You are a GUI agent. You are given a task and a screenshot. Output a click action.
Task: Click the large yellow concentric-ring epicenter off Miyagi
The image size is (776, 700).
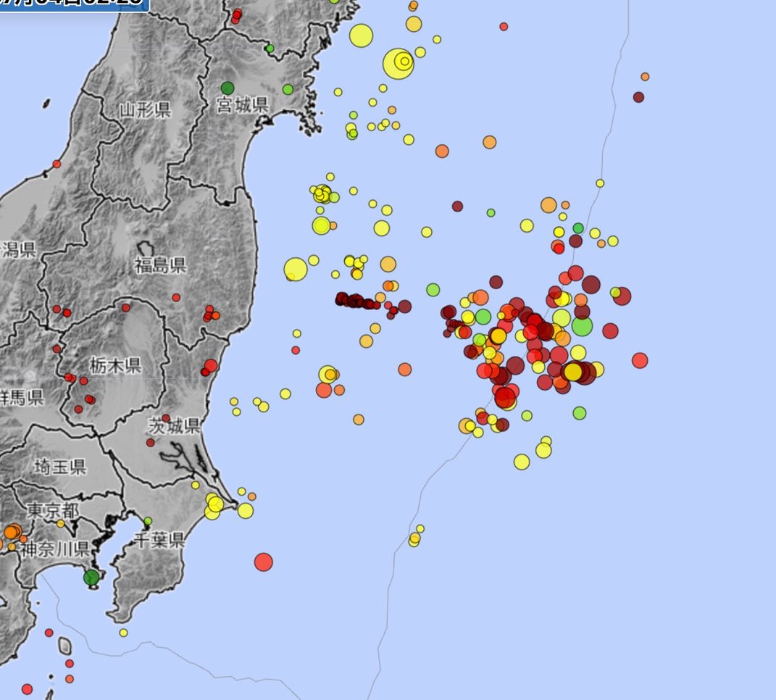click(x=399, y=63)
